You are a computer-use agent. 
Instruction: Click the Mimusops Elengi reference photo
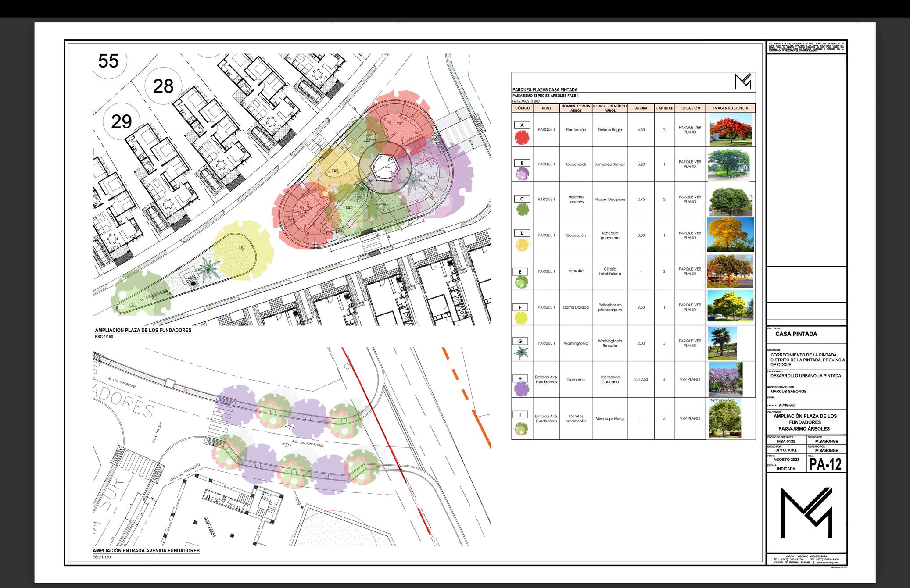pos(725,418)
